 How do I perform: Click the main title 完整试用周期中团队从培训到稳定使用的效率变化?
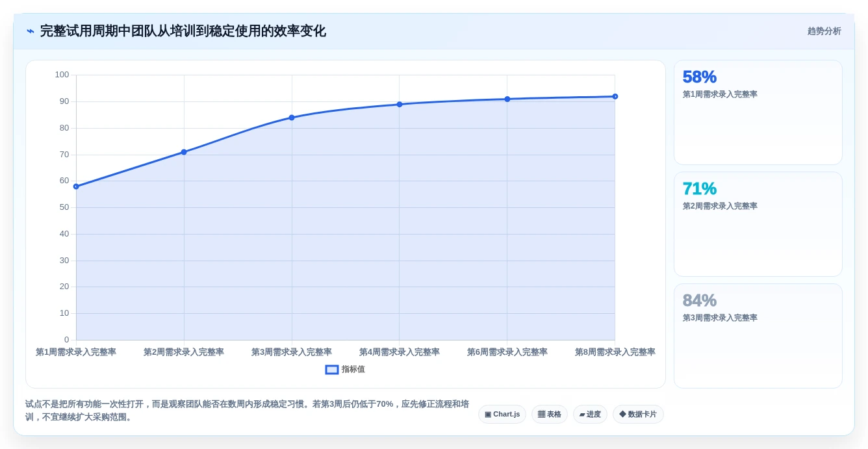(183, 31)
